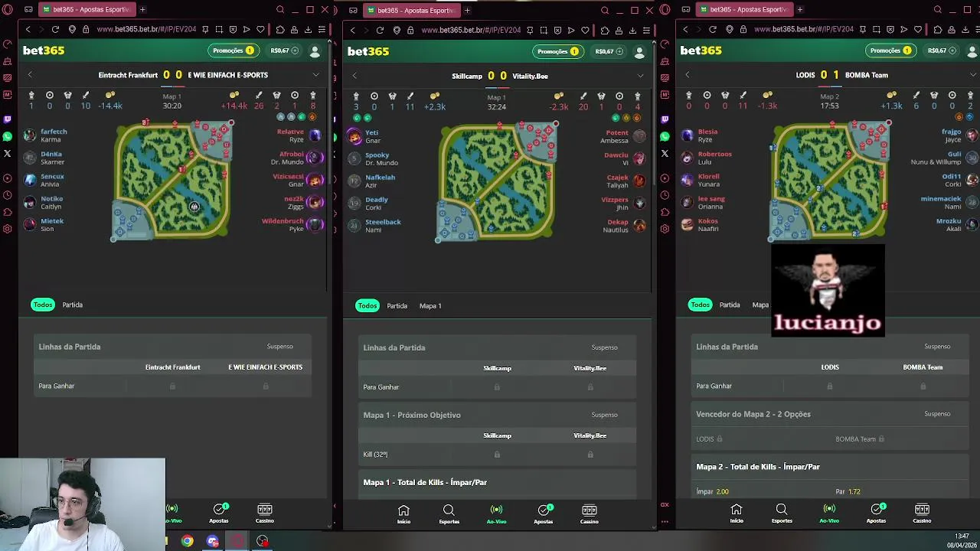
Task: Open the Opera menu logo in the left window
Action: pos(8,9)
